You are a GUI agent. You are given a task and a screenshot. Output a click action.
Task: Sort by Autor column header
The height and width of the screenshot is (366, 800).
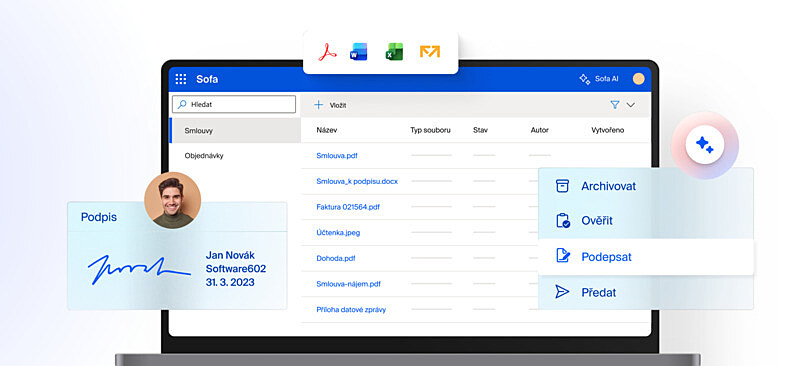click(x=539, y=130)
